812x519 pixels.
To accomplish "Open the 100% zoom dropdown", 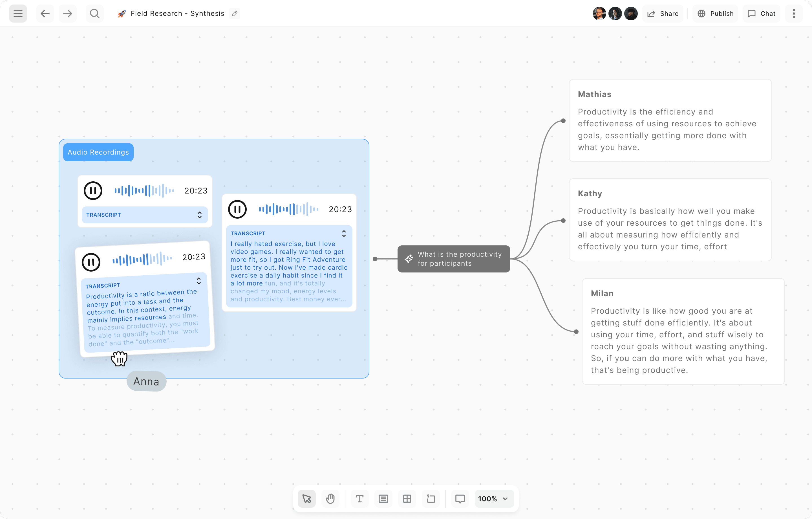I will 494,499.
